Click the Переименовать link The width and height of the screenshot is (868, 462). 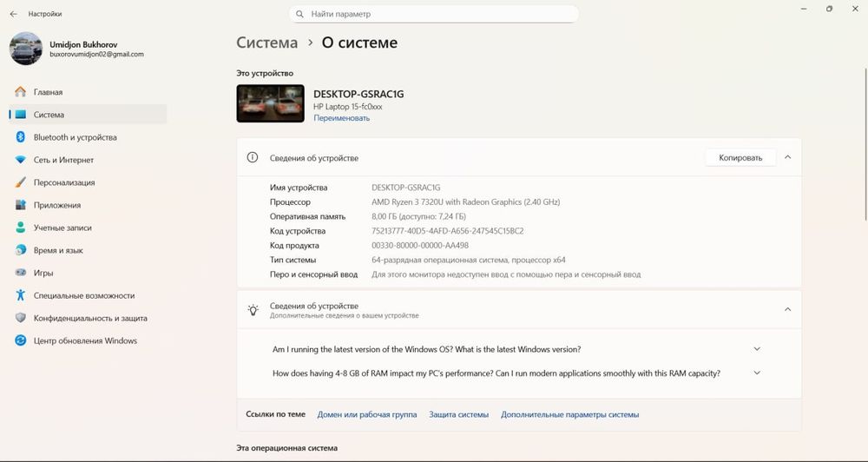coord(341,118)
